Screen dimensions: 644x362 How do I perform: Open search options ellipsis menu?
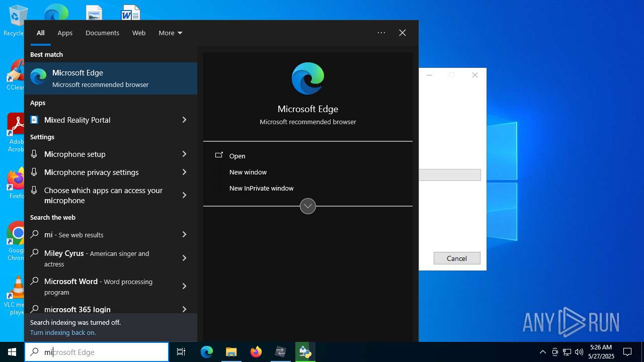381,33
